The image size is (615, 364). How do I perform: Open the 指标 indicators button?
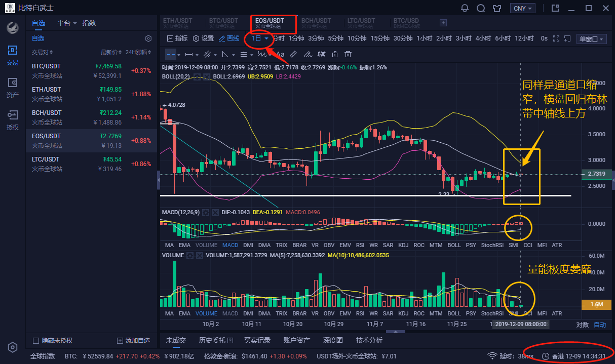pyautogui.click(x=177, y=38)
